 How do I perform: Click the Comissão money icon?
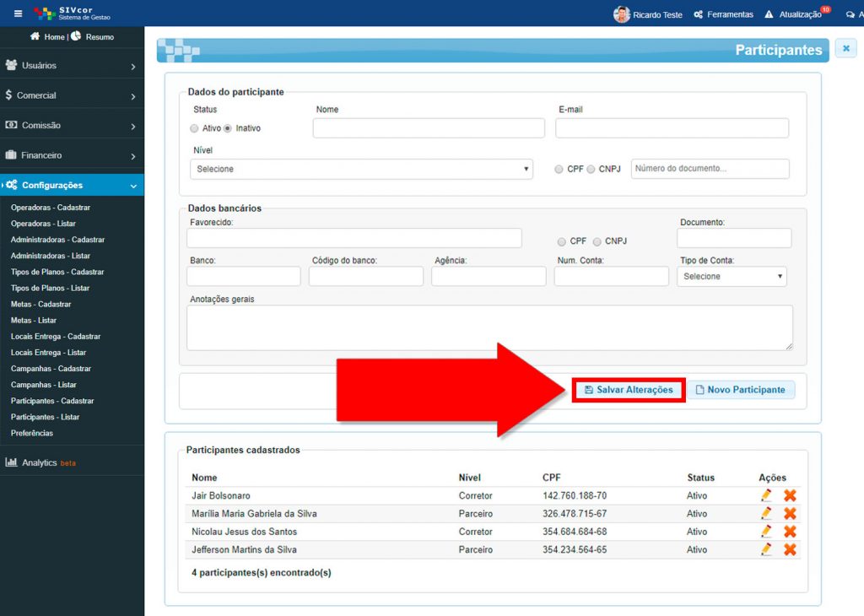pos(11,125)
